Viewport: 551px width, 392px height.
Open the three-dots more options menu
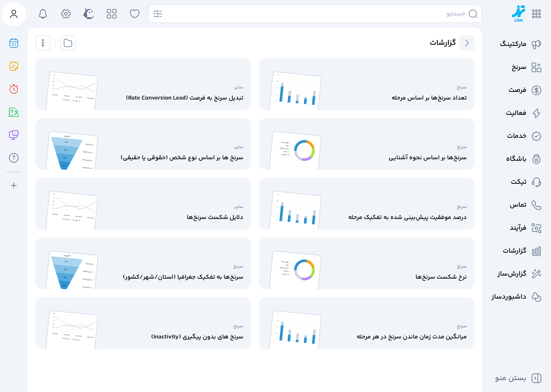click(x=43, y=43)
